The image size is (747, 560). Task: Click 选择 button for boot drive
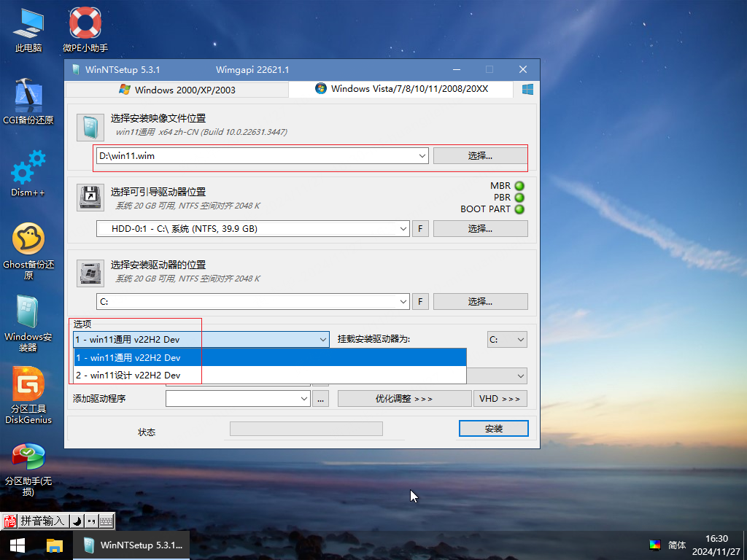point(480,228)
